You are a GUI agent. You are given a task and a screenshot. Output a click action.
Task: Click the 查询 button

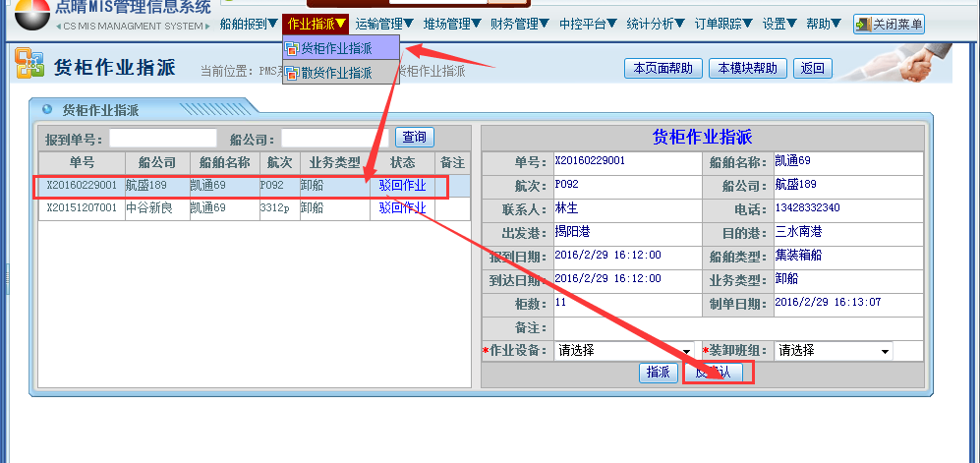[415, 138]
